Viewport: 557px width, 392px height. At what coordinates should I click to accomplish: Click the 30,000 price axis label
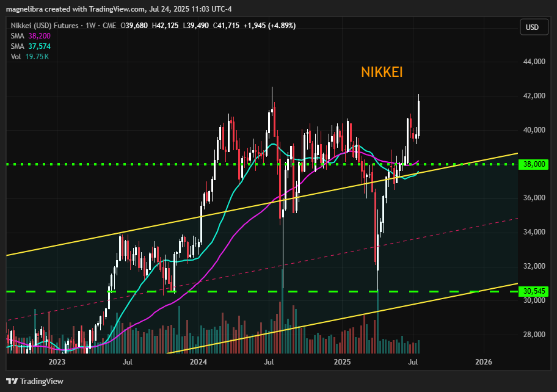(534, 300)
